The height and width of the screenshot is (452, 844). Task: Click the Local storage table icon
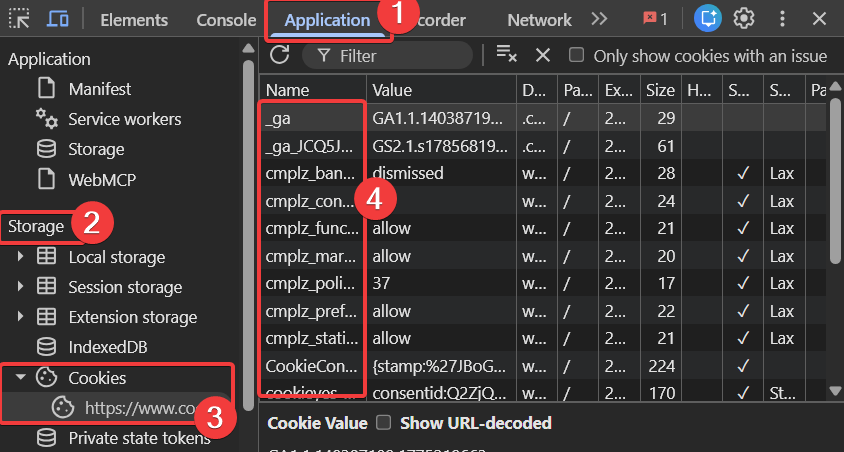(x=46, y=257)
